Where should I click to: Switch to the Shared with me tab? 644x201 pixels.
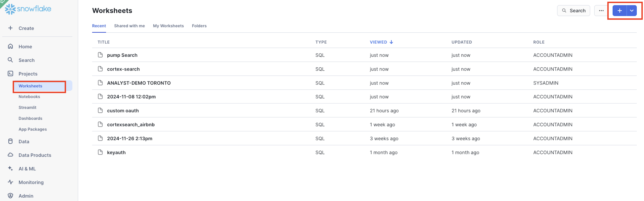click(129, 26)
